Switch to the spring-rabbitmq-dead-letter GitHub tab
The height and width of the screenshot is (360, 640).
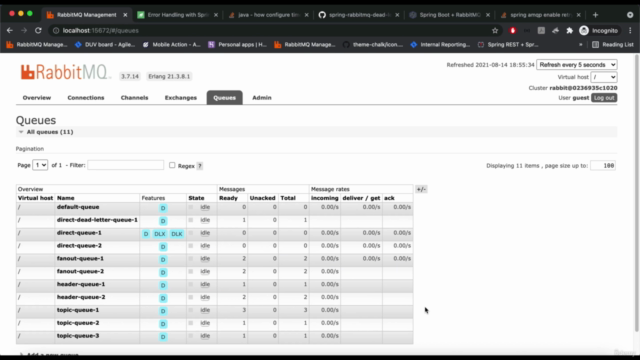(359, 15)
